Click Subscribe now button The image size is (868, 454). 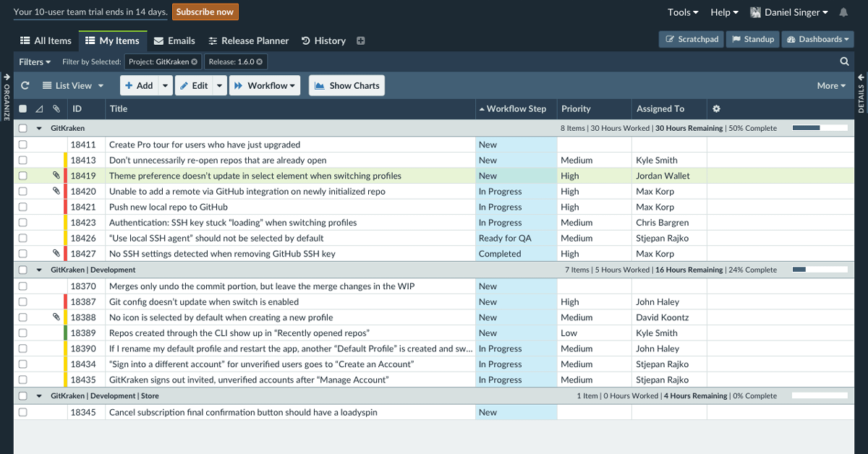tap(205, 12)
